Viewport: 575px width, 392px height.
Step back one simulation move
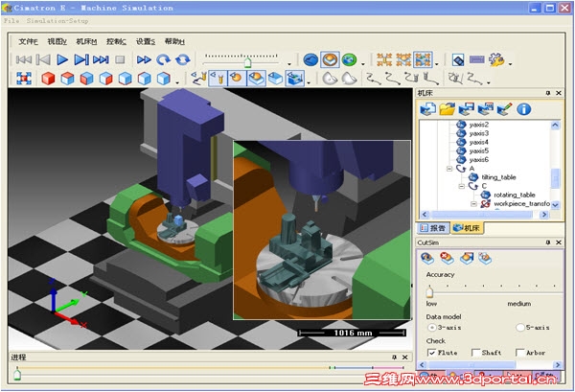pyautogui.click(x=43, y=59)
